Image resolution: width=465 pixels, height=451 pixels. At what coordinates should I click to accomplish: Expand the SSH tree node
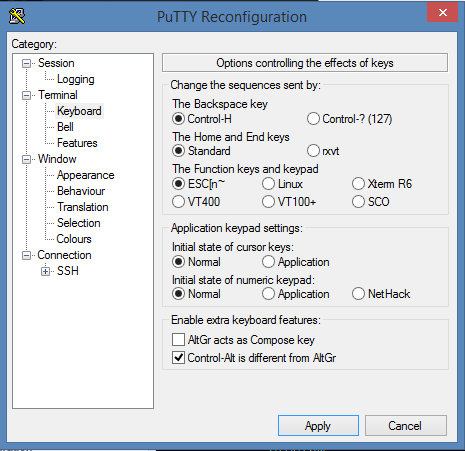coord(45,271)
